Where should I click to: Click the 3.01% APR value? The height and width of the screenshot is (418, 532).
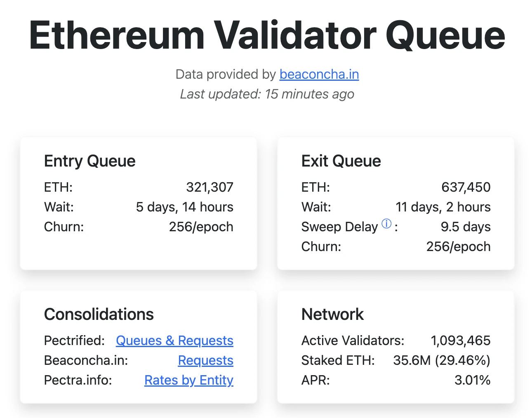(x=473, y=380)
